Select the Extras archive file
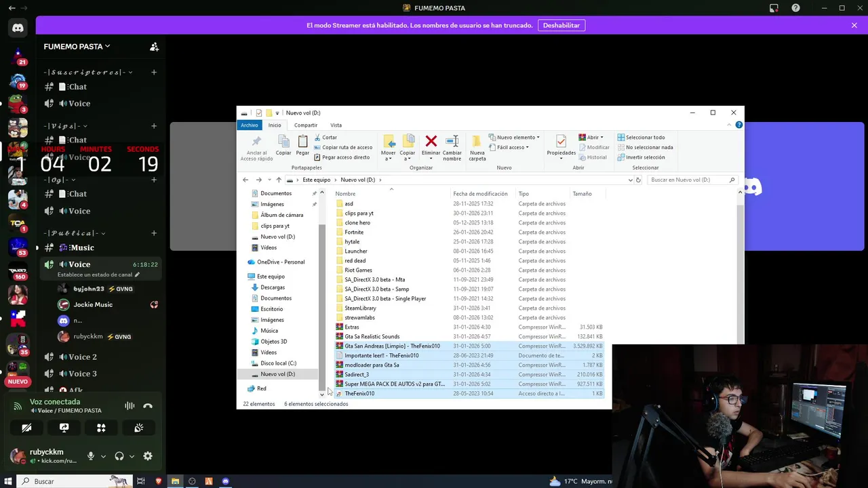Viewport: 868px width, 488px height. point(351,327)
